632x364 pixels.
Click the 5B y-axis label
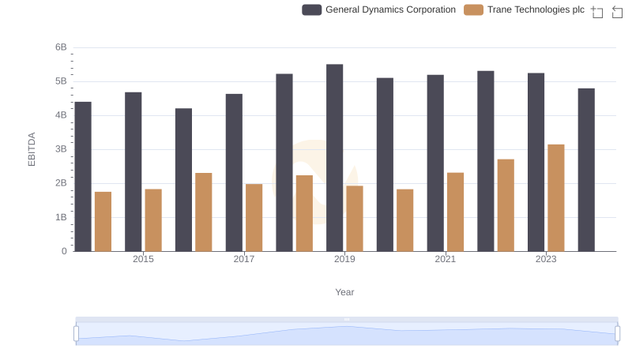(x=61, y=81)
